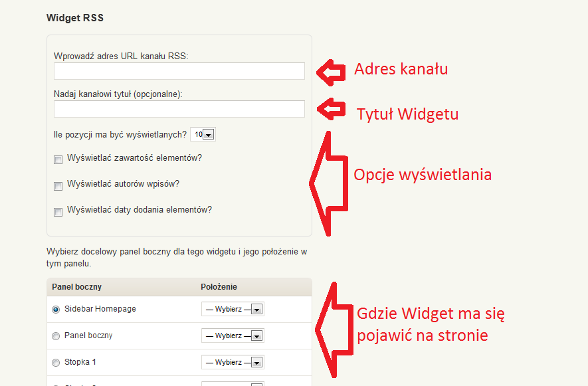Choose the 'Panel boczny' radio option
The height and width of the screenshot is (386, 588).
pyautogui.click(x=56, y=336)
